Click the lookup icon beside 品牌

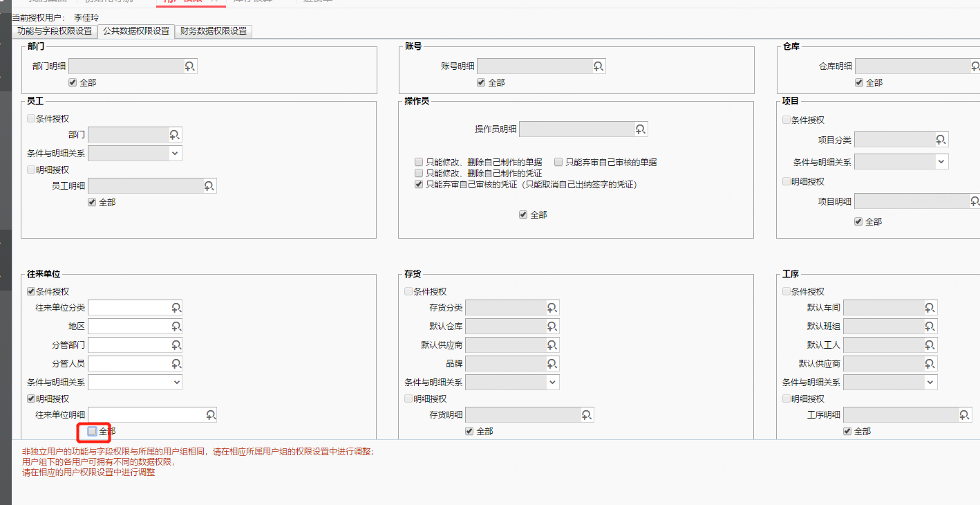[552, 363]
